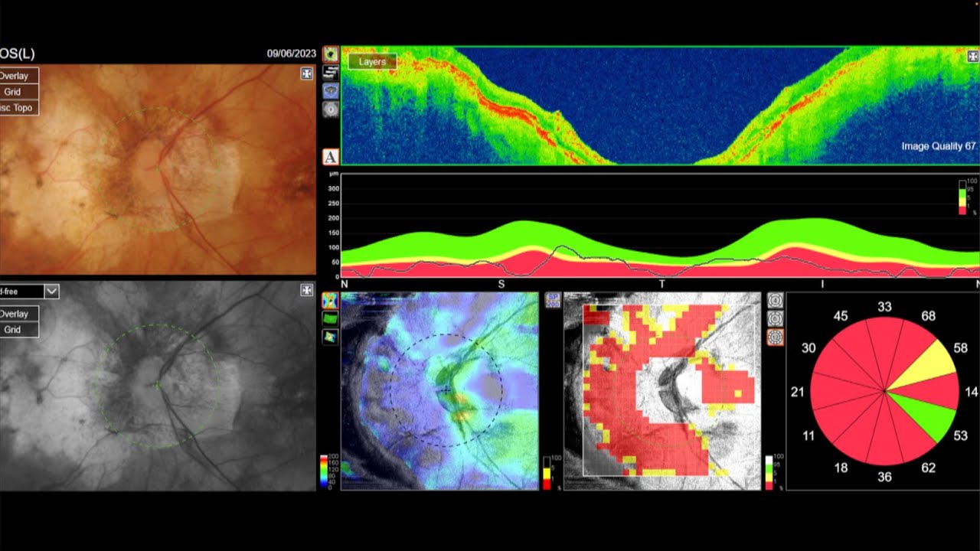Click the clock sector value 36
The width and height of the screenshot is (980, 551).
884,477
